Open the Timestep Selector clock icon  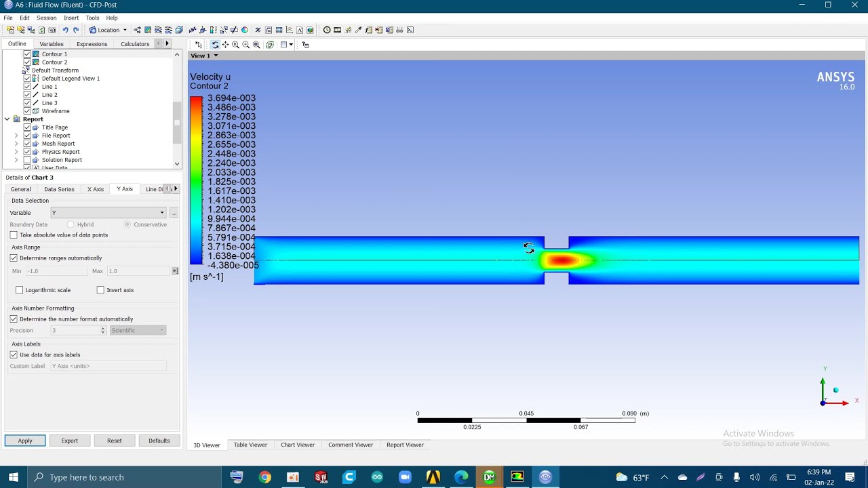[x=327, y=30]
